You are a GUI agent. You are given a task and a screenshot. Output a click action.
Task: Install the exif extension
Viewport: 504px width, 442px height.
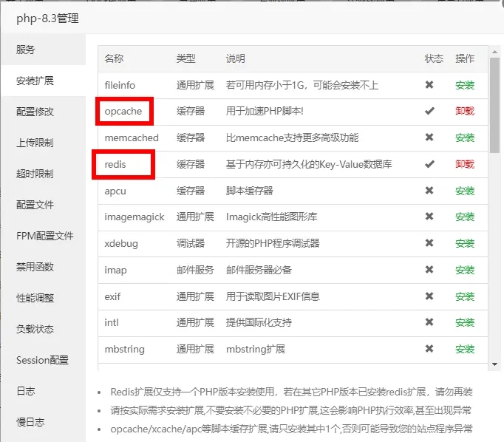click(465, 296)
